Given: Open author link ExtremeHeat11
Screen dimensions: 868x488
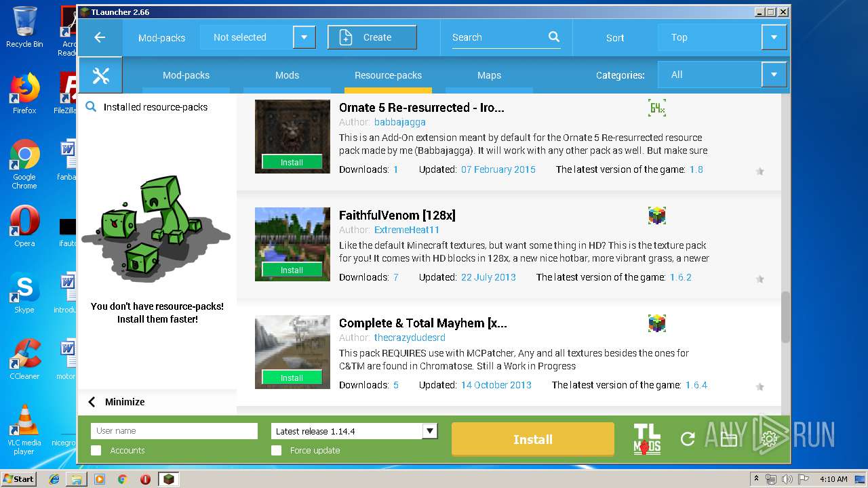Looking at the screenshot, I should coord(407,230).
